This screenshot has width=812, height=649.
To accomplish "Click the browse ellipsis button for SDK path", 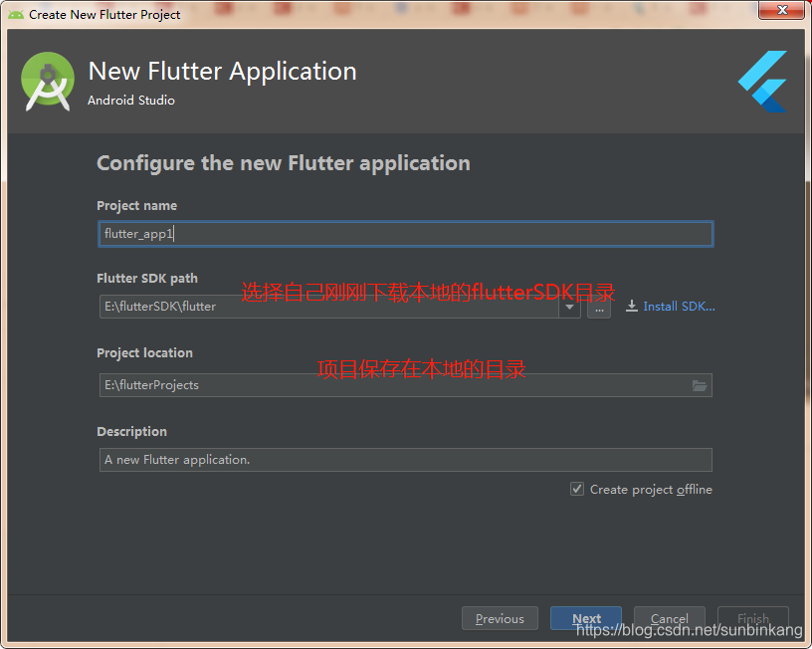I will [x=599, y=308].
